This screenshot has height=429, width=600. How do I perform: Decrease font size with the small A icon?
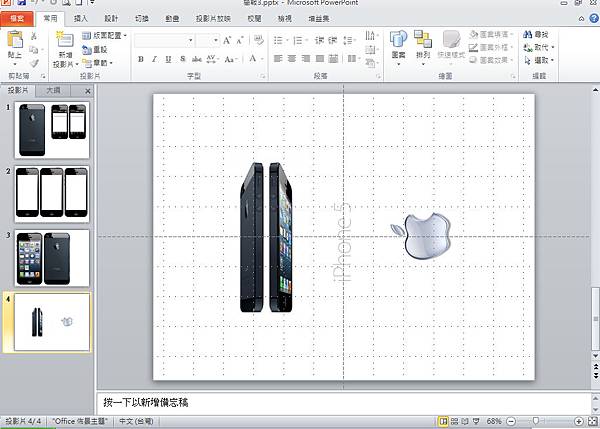[x=240, y=40]
